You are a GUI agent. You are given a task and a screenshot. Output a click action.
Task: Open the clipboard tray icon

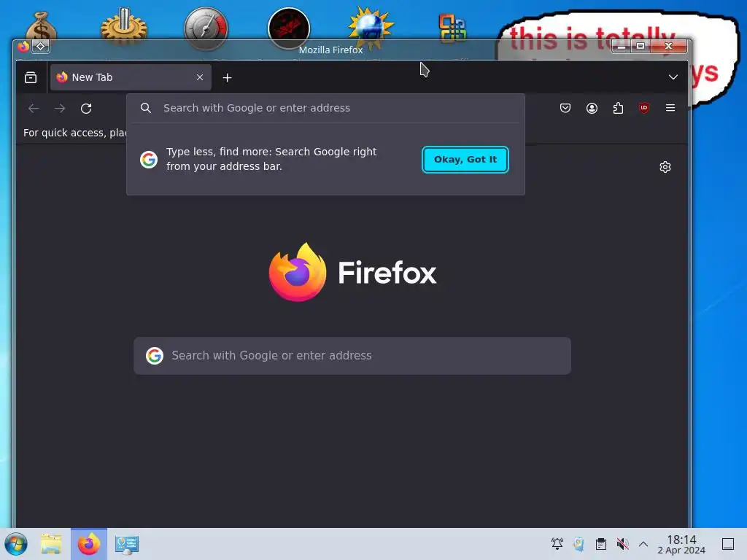click(601, 544)
